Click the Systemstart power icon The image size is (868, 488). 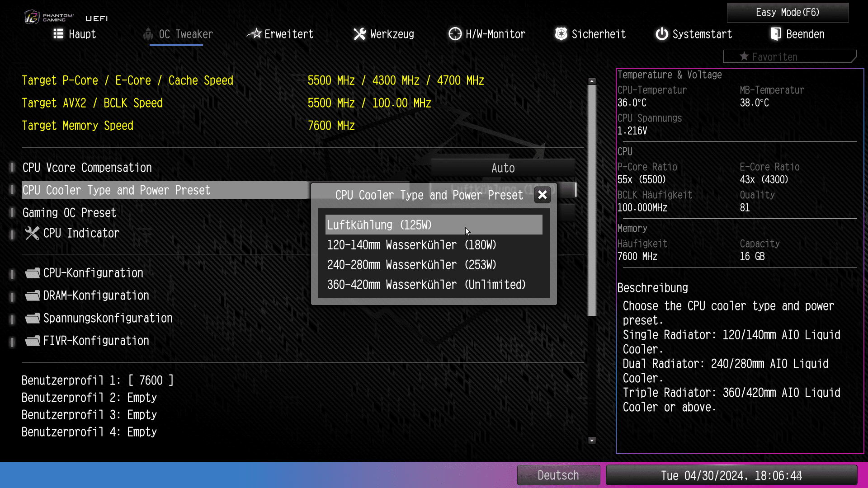point(662,34)
